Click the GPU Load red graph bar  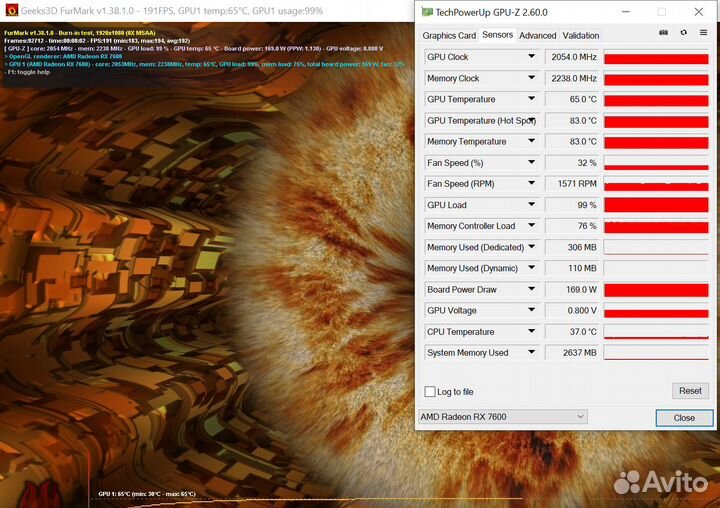coord(656,205)
